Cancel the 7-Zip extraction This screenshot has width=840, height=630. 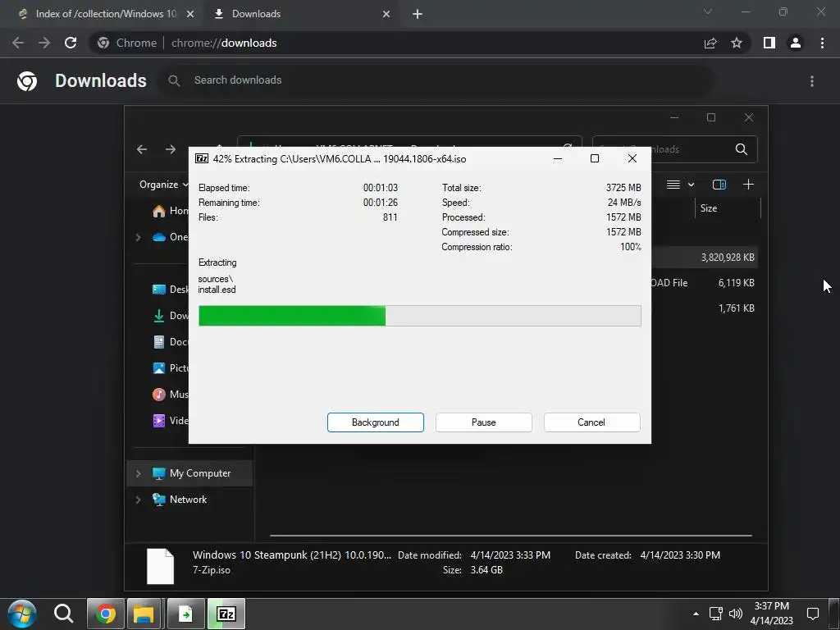(x=591, y=422)
